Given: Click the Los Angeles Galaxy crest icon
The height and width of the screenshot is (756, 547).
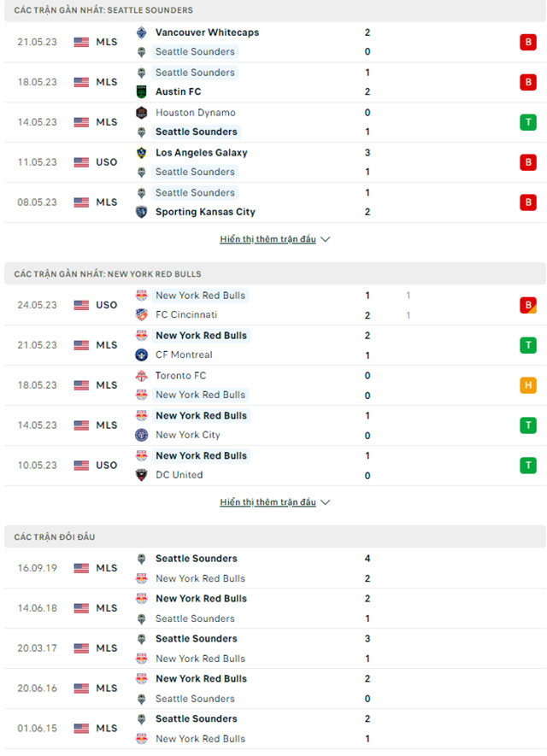Looking at the screenshot, I should click(141, 153).
